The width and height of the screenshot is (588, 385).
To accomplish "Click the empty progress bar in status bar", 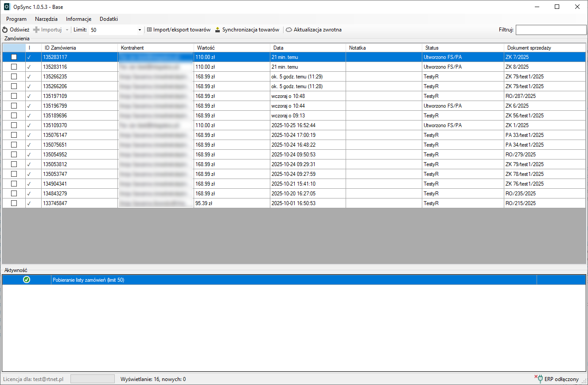I will click(x=92, y=379).
